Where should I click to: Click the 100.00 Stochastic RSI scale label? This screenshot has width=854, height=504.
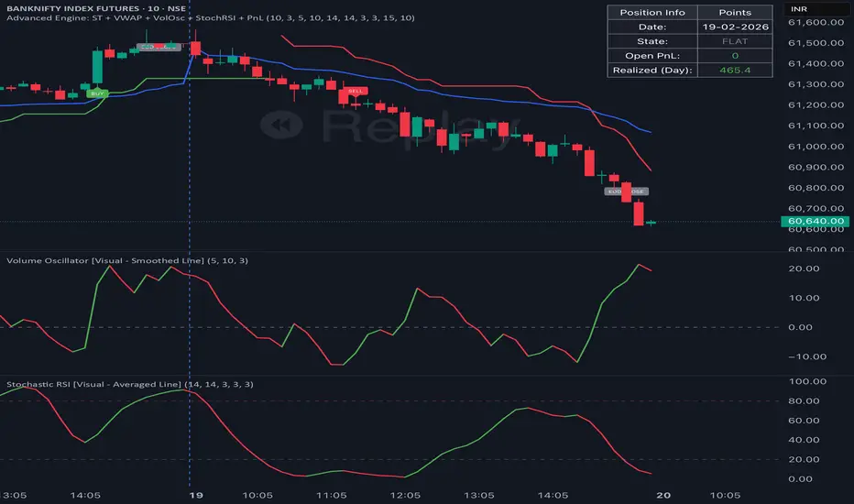[x=807, y=381]
